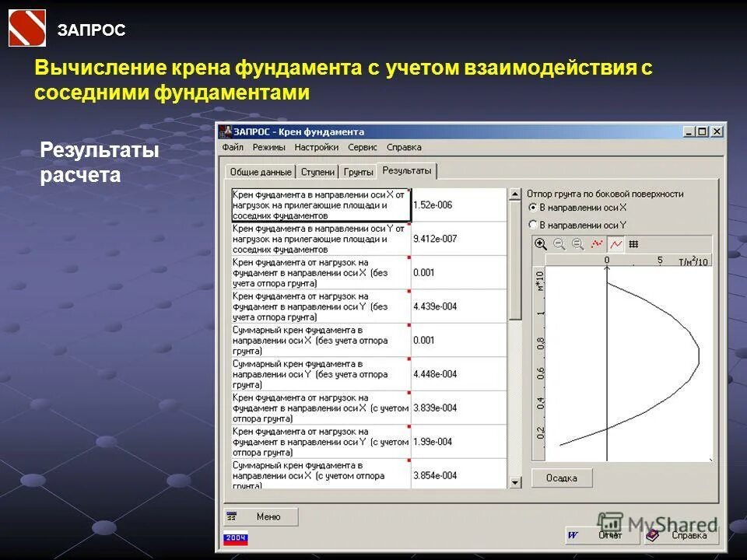Image resolution: width=747 pixels, height=560 pixels.
Task: Click the 2004 Russian flag icon
Action: point(235,537)
